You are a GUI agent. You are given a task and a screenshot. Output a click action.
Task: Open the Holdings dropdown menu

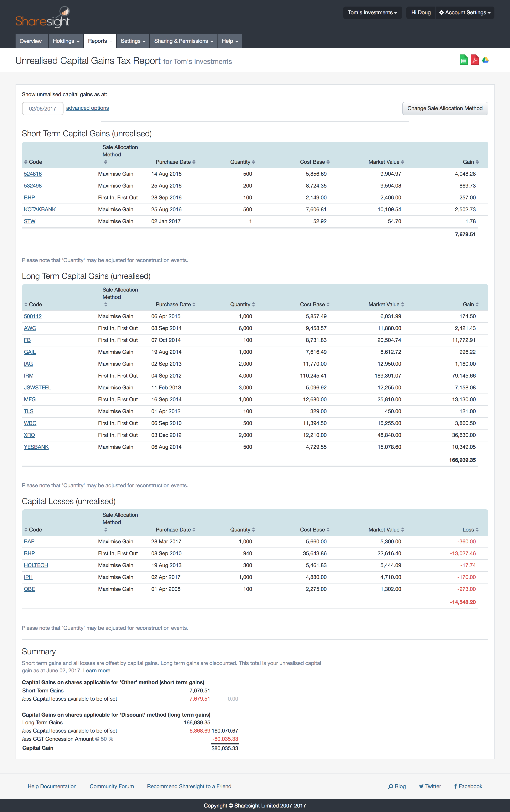pos(66,41)
